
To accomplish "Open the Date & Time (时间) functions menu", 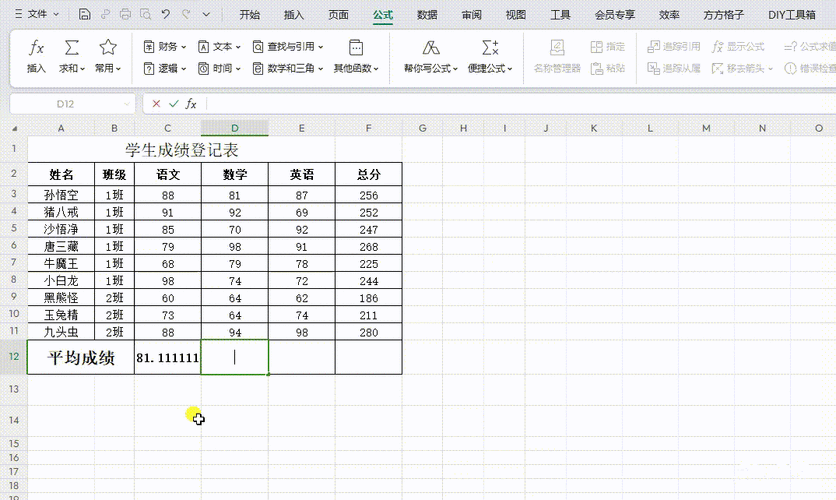I will [x=219, y=69].
